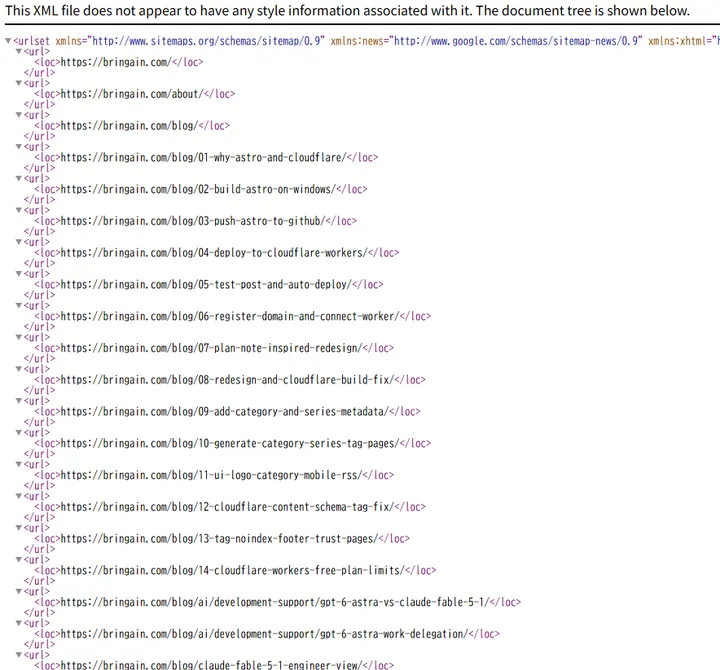
Task: Click the 08-redesign-and-cloudflare-build-fix URL text
Action: (227, 380)
